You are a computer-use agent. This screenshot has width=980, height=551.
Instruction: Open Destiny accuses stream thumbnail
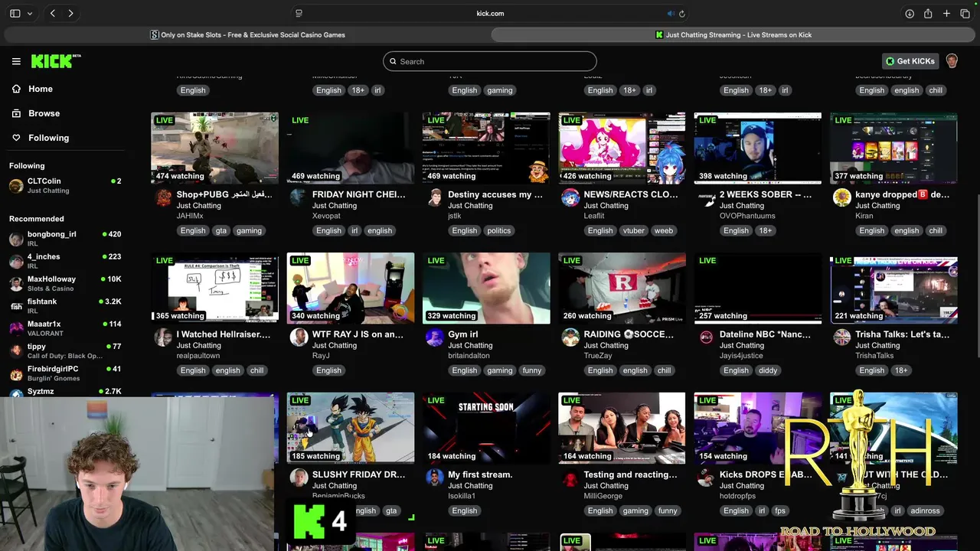tap(486, 148)
